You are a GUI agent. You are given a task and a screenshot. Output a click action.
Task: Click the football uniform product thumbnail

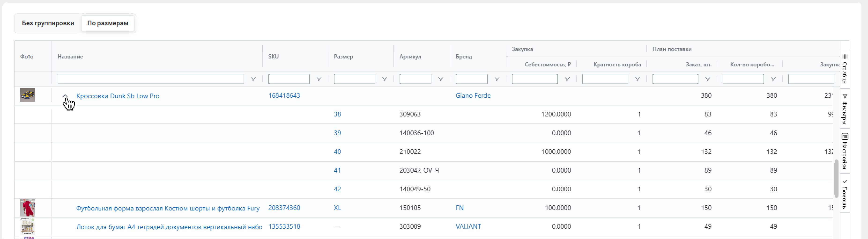28,208
